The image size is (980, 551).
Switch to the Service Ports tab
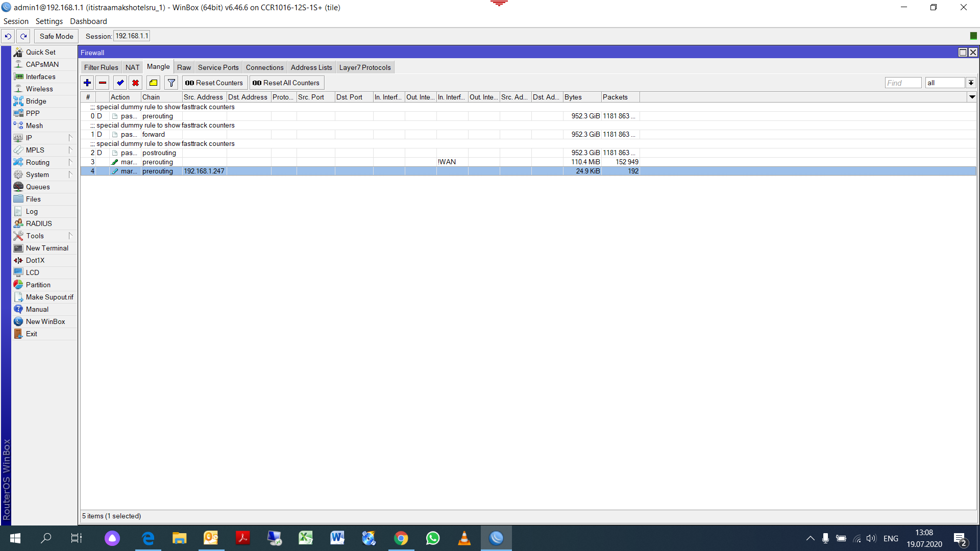tap(218, 67)
